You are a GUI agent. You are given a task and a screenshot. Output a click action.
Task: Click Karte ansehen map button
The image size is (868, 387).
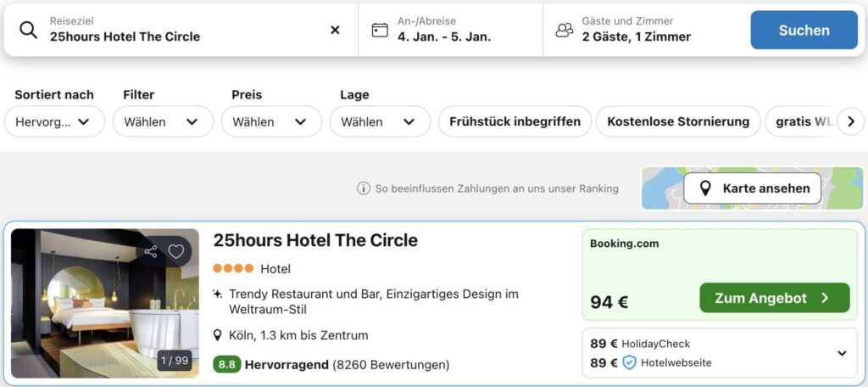pyautogui.click(x=753, y=188)
